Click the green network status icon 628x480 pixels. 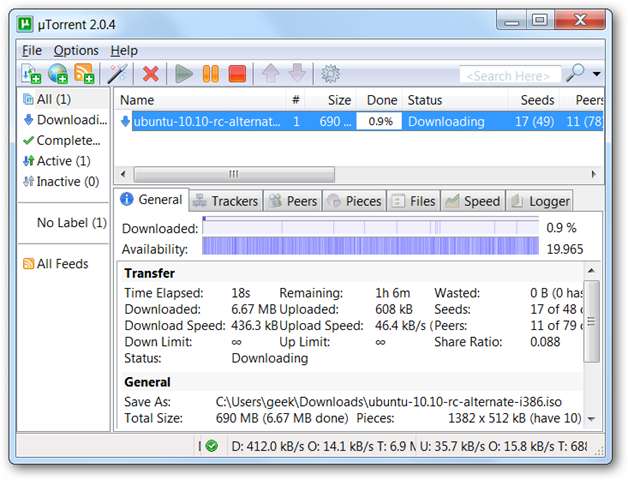tap(212, 445)
